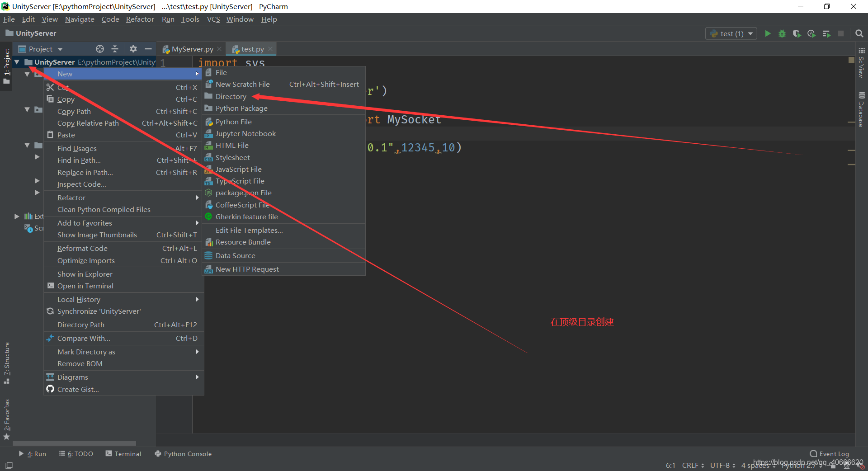Image resolution: width=868 pixels, height=471 pixels.
Task: Select New Scratch File
Action: click(x=284, y=84)
